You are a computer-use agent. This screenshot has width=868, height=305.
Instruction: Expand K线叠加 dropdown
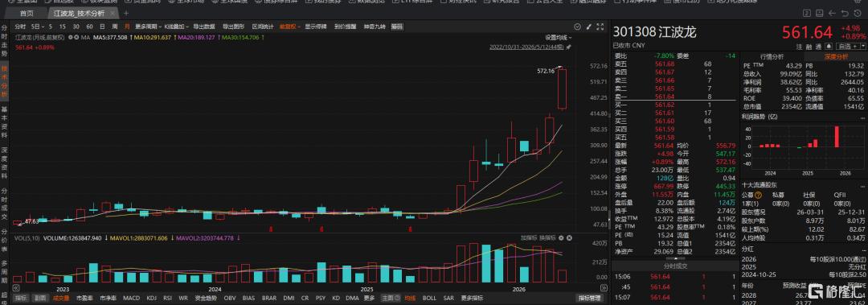177,26
